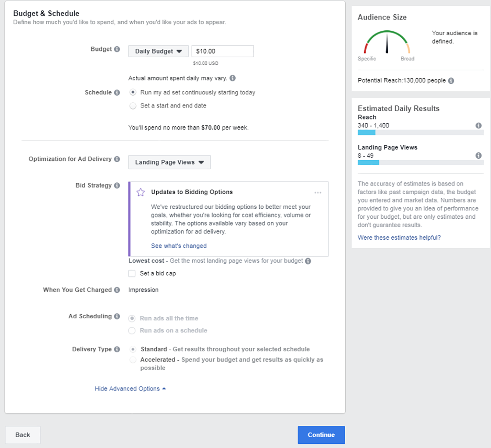
Task: Click the Ad Scheduling info icon
Action: pyautogui.click(x=117, y=316)
